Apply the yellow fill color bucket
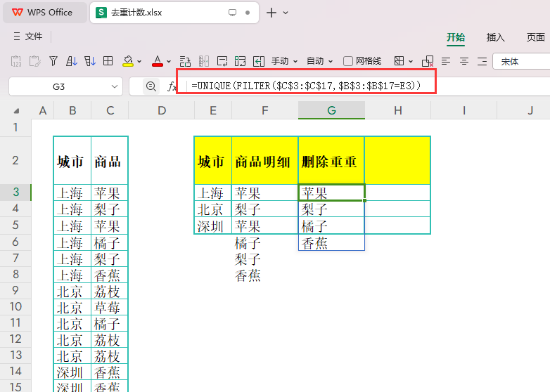The height and width of the screenshot is (392, 550). (x=128, y=61)
